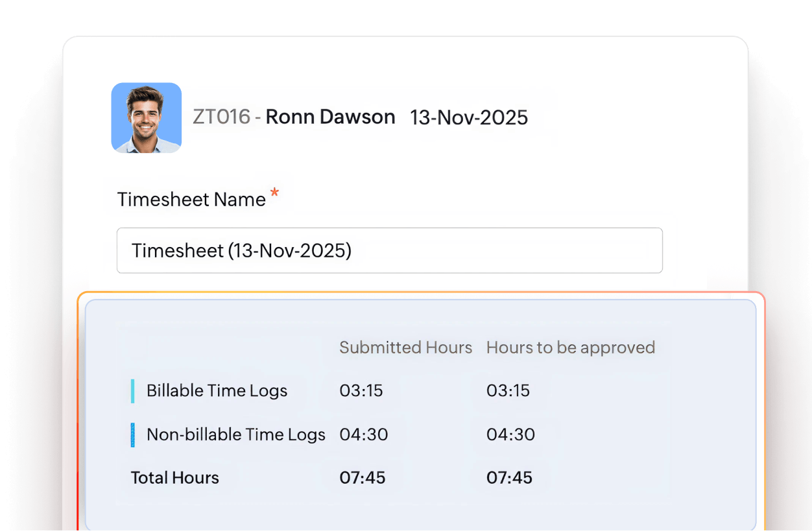The width and height of the screenshot is (812, 531).
Task: Click the date 13-Nov-2025
Action: [x=469, y=118]
